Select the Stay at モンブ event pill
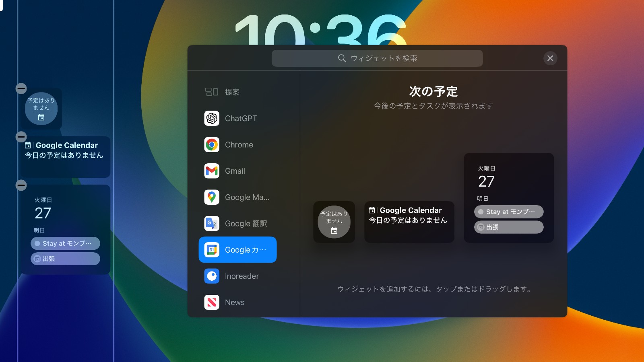 (65, 243)
